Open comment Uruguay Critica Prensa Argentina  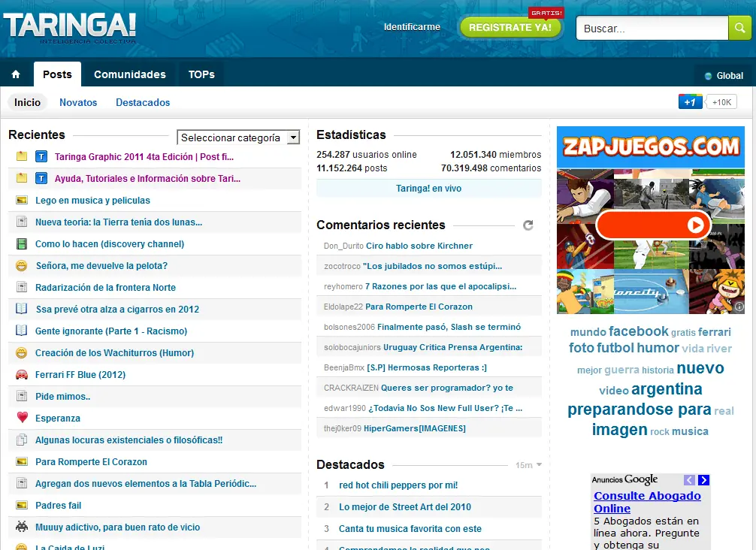pyautogui.click(x=452, y=347)
